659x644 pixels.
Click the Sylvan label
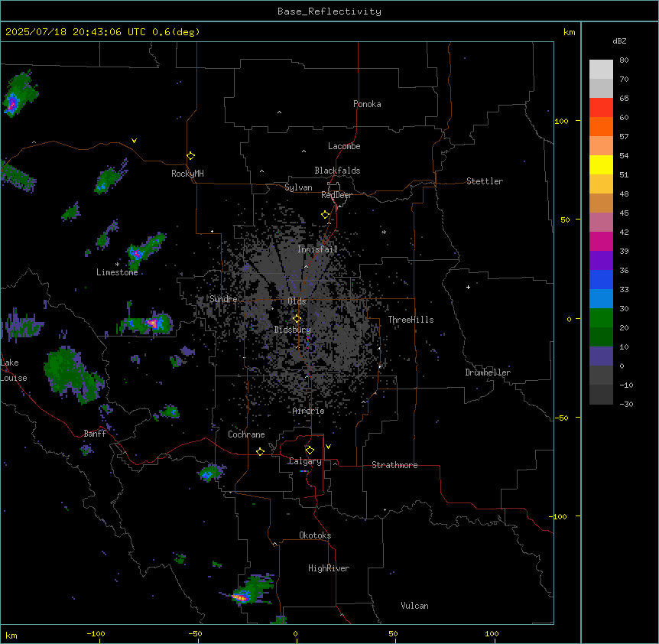pos(298,187)
